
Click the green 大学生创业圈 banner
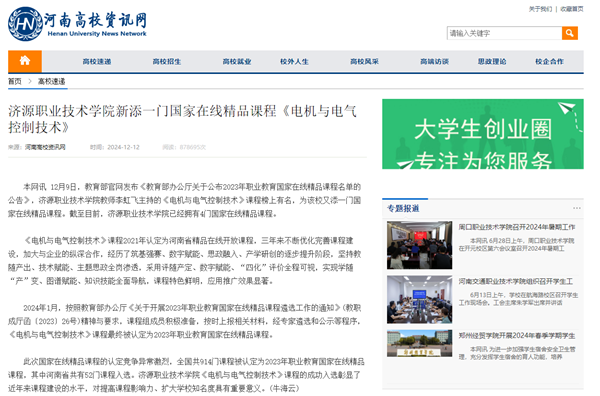[483, 134]
